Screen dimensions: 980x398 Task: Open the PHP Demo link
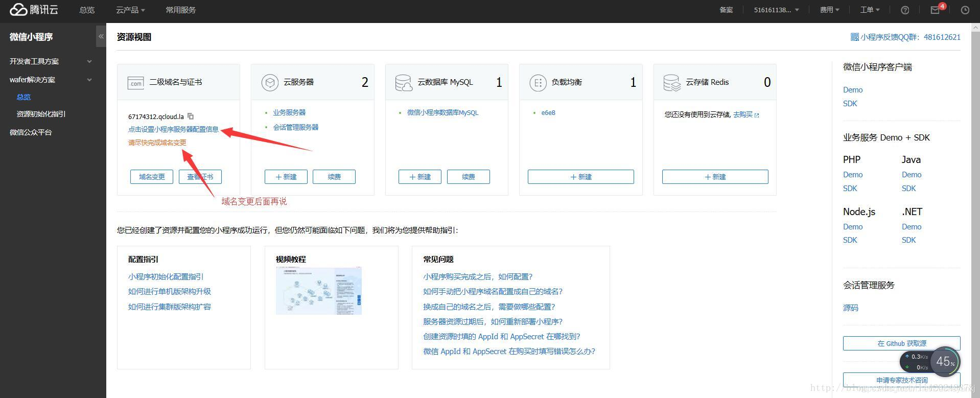click(853, 175)
